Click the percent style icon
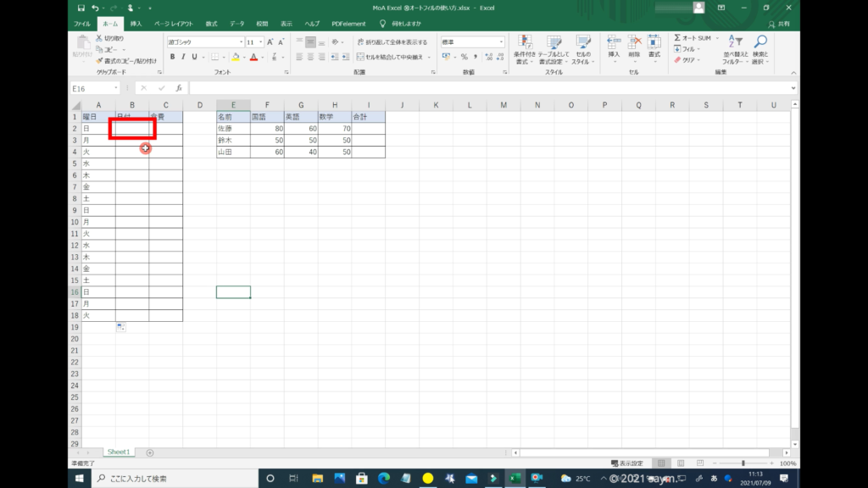Screen dimensions: 868x488 [x=464, y=57]
